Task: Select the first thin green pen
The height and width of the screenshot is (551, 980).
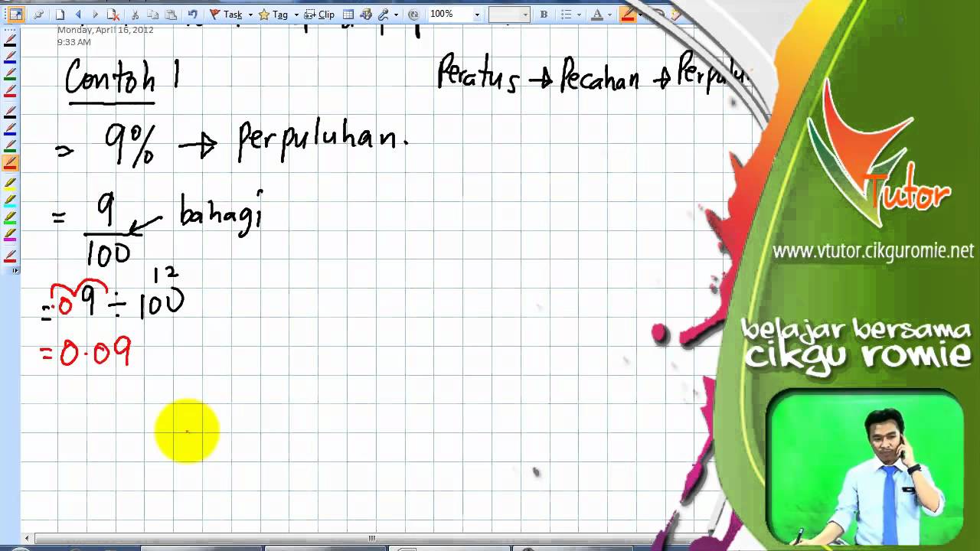Action: (10, 74)
